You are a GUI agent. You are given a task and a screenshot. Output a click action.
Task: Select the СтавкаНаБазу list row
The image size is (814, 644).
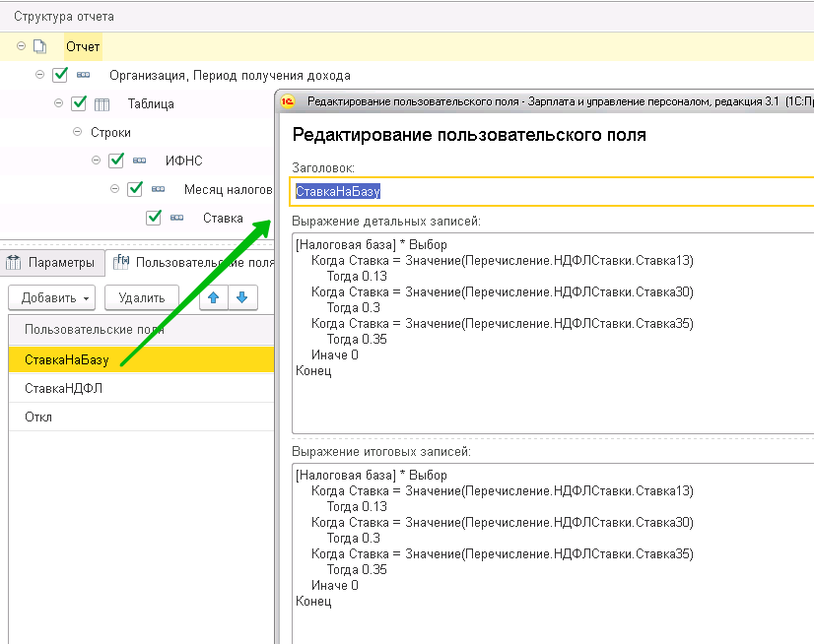coord(141,359)
